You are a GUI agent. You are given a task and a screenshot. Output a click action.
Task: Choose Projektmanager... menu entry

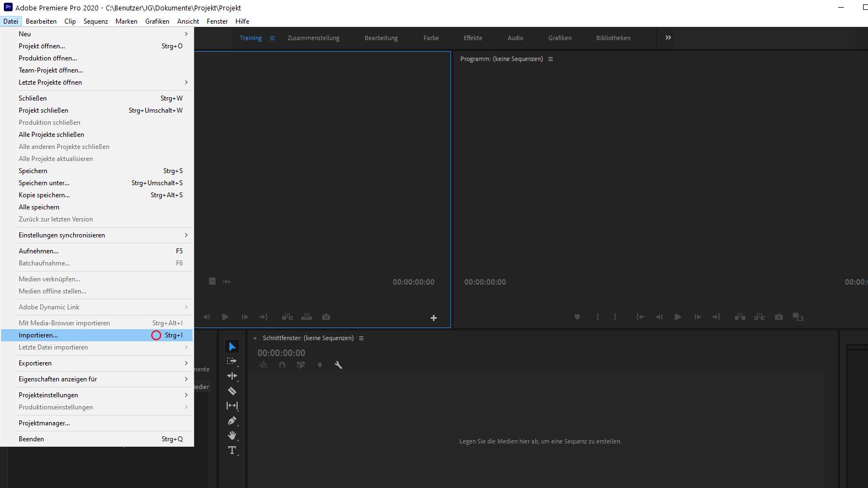(97, 423)
